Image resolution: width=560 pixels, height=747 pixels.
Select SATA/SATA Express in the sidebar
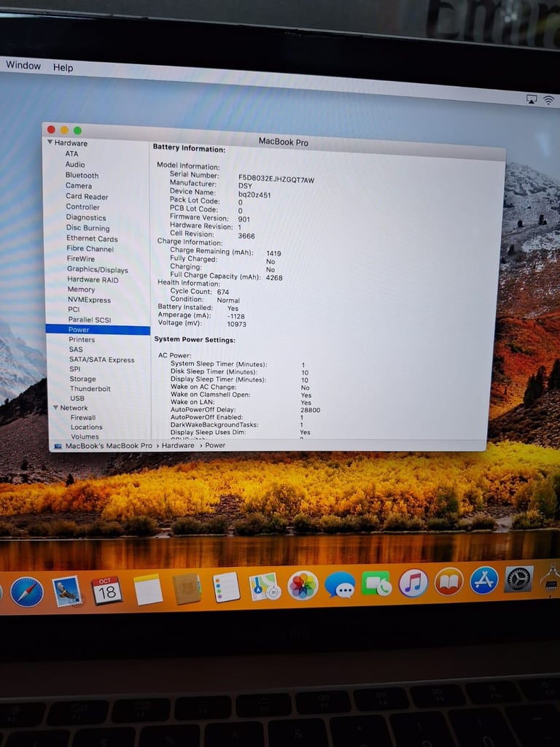tap(101, 360)
